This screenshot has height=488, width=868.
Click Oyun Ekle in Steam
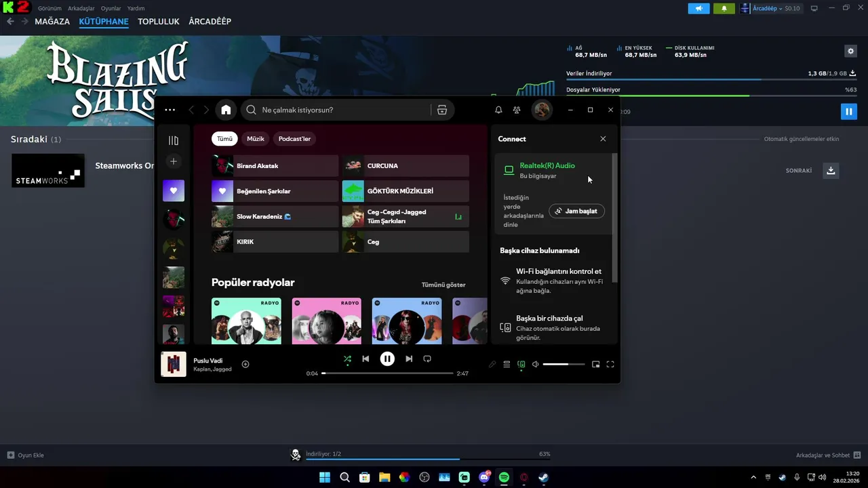[26, 455]
